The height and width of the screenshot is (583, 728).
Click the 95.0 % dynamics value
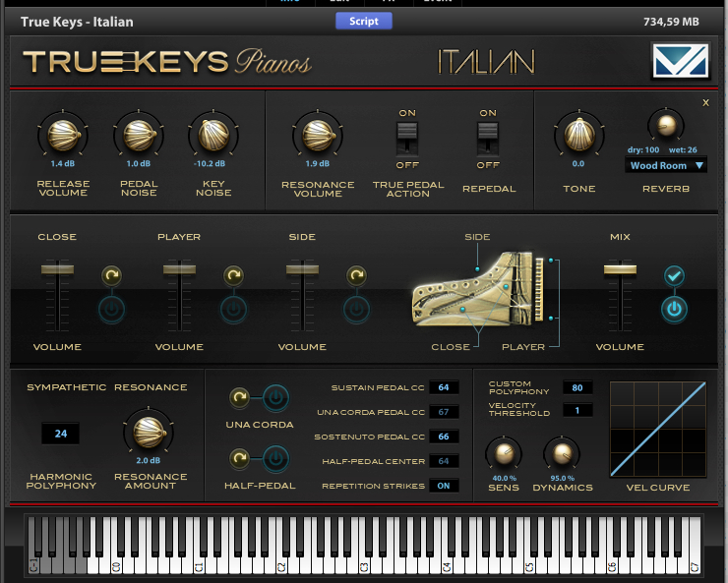point(563,478)
